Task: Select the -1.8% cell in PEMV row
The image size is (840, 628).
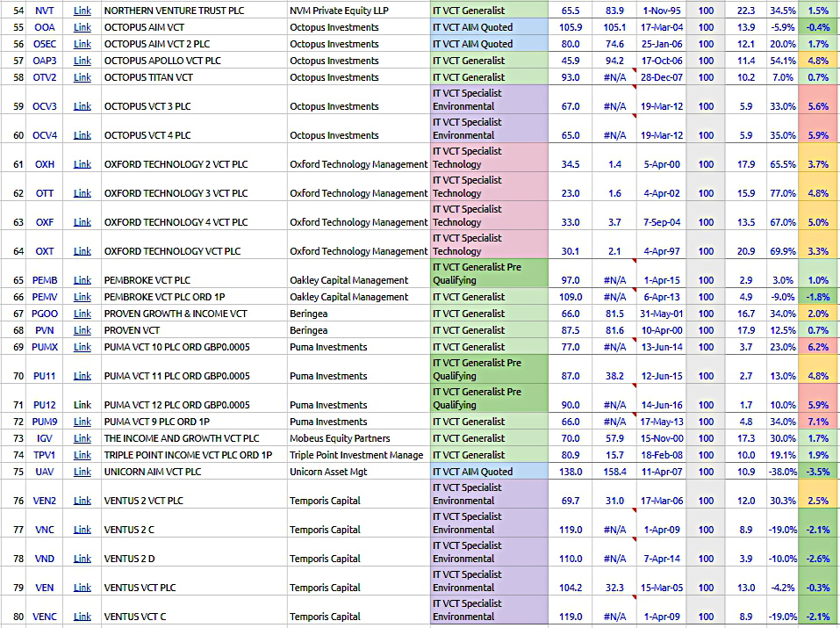Action: coord(819,297)
